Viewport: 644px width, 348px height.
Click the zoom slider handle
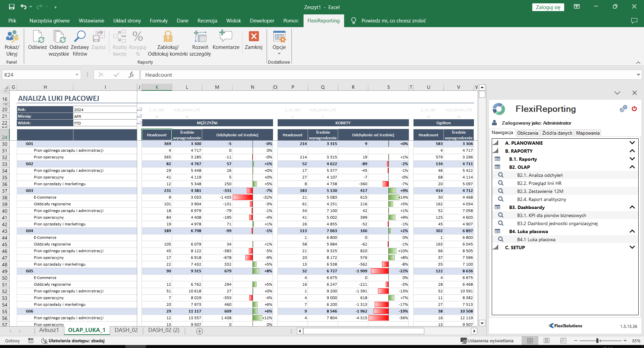pos(597,341)
